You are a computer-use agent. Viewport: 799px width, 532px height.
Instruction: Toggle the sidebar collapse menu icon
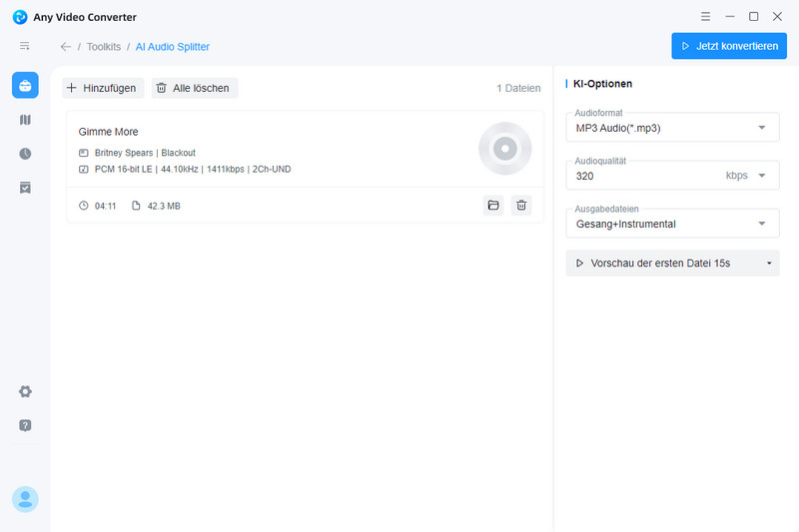(24, 46)
